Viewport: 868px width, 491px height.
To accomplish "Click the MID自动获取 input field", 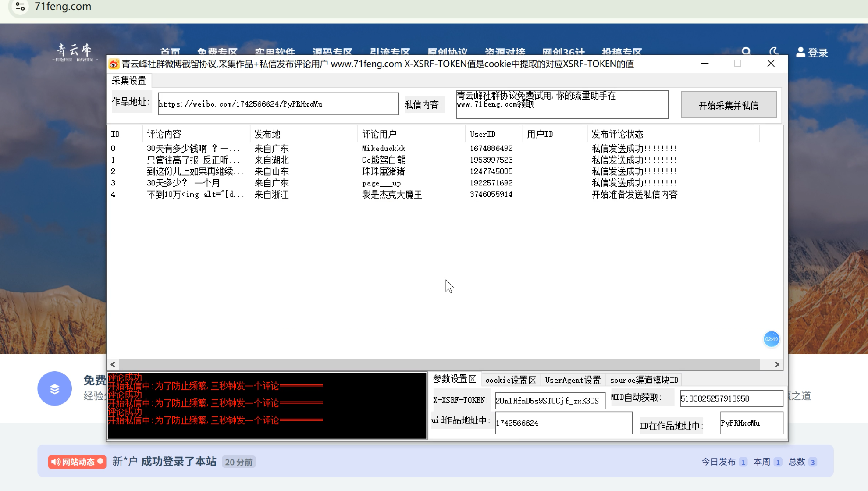I will tap(731, 398).
